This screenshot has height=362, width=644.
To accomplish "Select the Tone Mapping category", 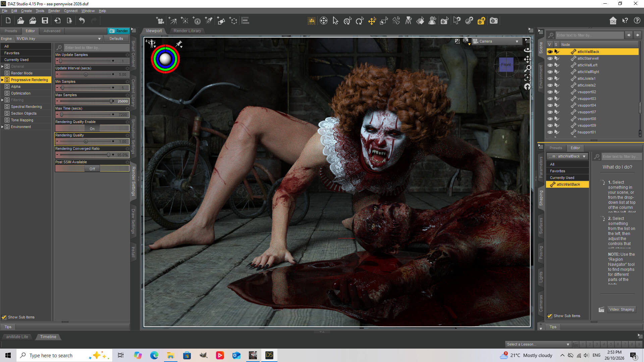I will [x=22, y=120].
